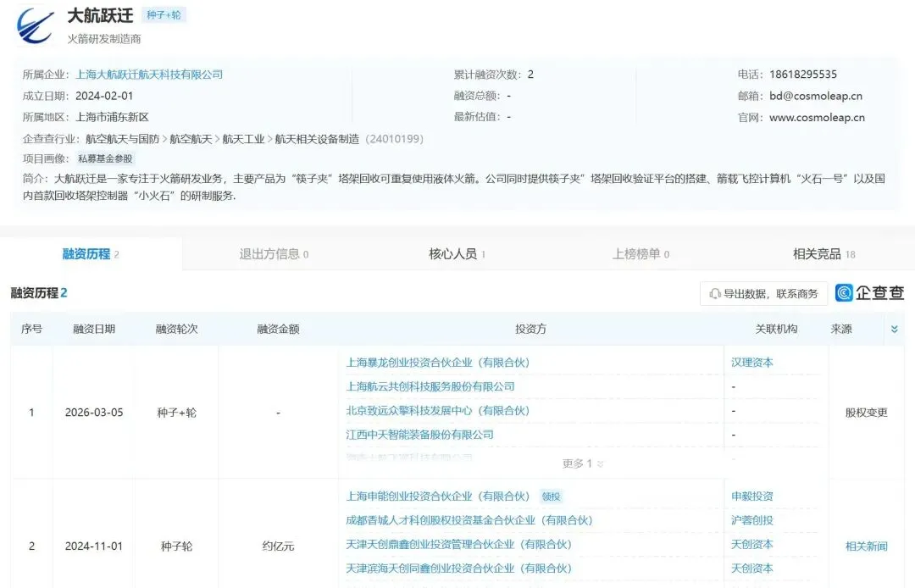
Task: Open 相关新闻 source link in row 2
Action: pyautogui.click(x=866, y=546)
